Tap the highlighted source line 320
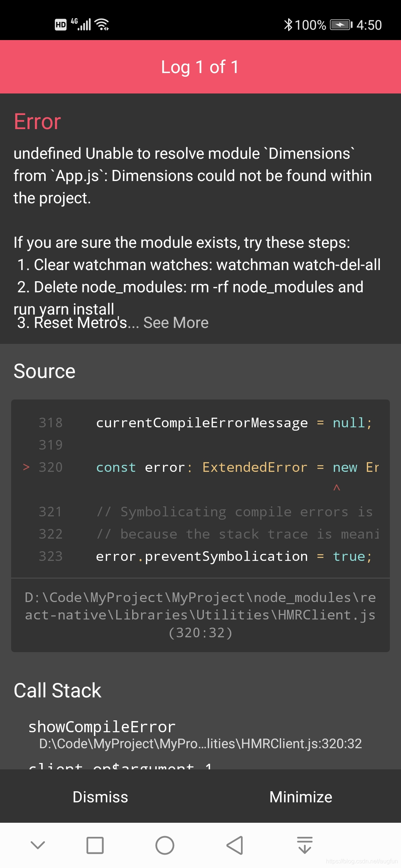The height and width of the screenshot is (868, 401). coord(238,467)
